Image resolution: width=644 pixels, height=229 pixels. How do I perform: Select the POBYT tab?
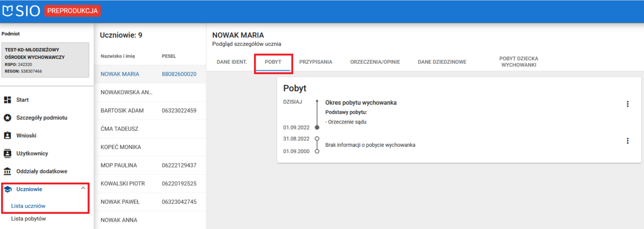(272, 62)
